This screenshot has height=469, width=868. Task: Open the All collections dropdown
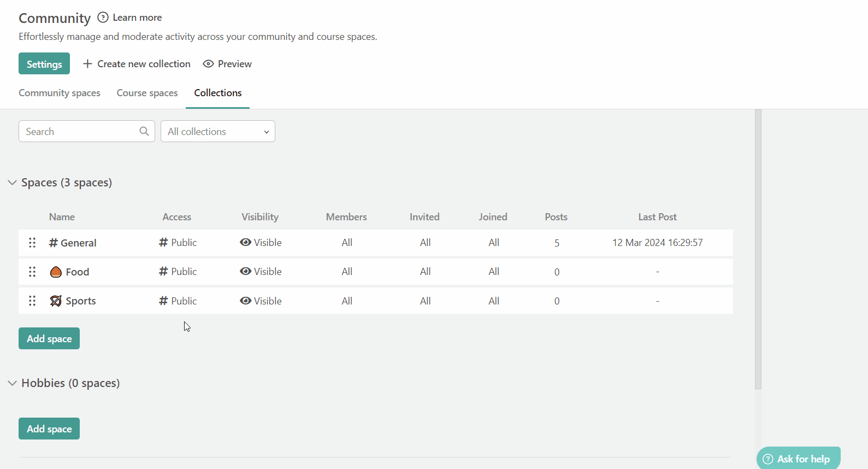pyautogui.click(x=217, y=131)
